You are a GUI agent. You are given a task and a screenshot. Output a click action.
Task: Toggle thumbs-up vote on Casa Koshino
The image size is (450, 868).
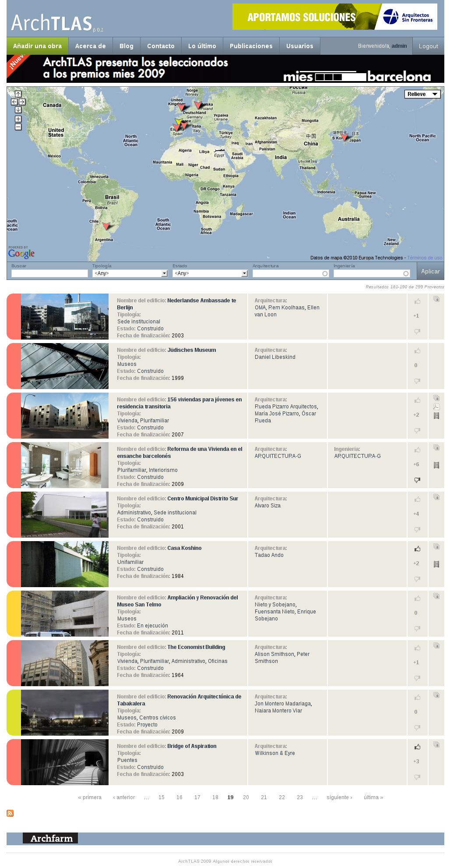click(417, 549)
